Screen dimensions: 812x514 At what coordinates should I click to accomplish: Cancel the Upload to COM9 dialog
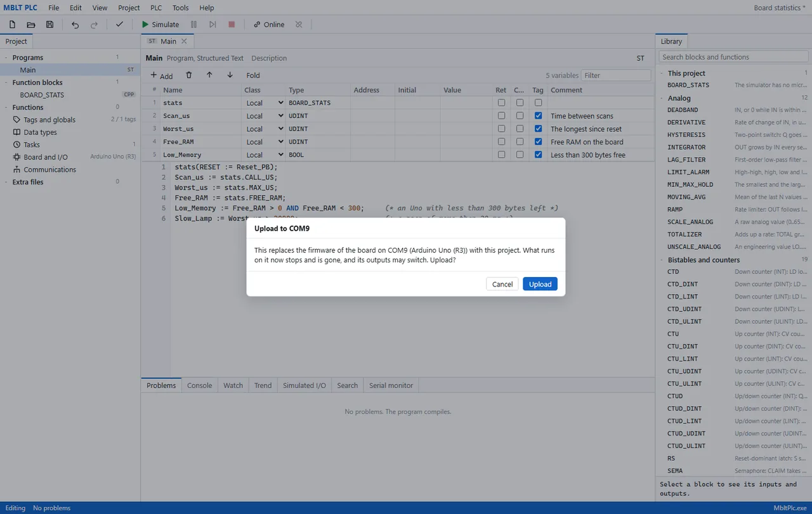point(502,284)
